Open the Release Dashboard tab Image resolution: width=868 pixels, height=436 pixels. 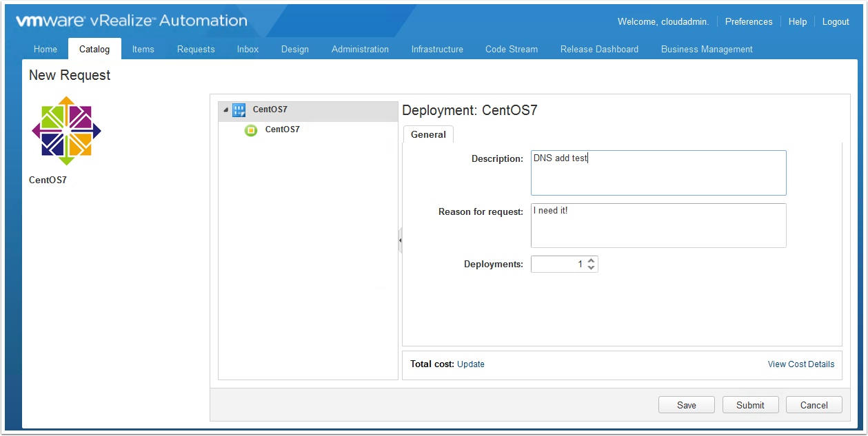(599, 49)
